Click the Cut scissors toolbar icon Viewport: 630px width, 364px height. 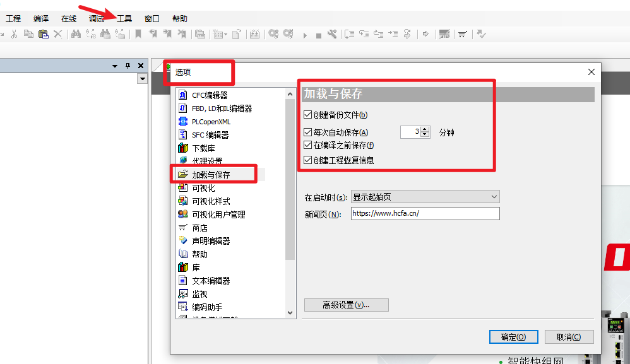pyautogui.click(x=13, y=34)
